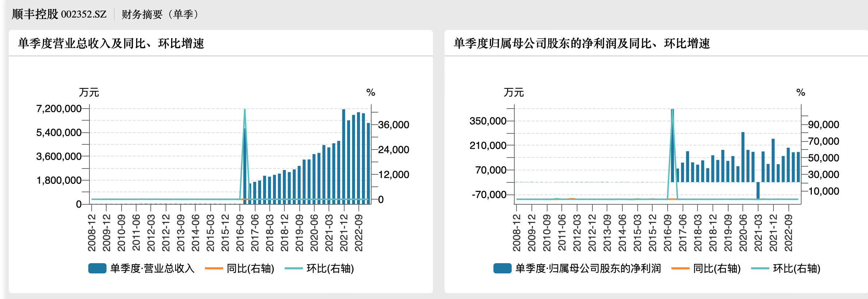
Task: Click the 36,000 right-axis label
Action: click(393, 125)
